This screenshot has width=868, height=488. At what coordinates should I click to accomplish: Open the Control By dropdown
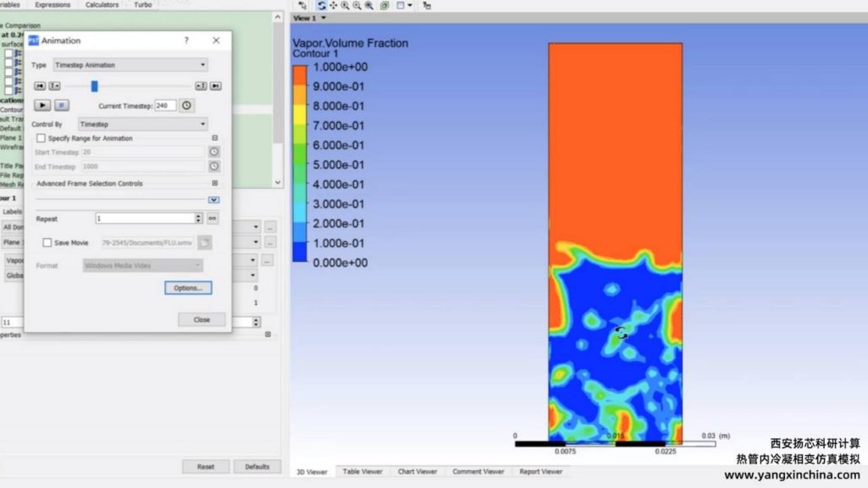[142, 124]
